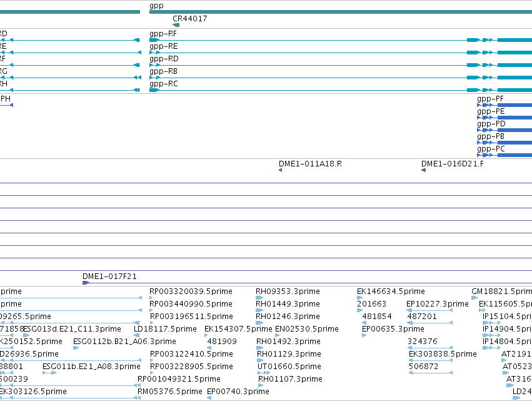Click RH01129.3prime EST label
The height and width of the screenshot is (401, 532).
289,354
